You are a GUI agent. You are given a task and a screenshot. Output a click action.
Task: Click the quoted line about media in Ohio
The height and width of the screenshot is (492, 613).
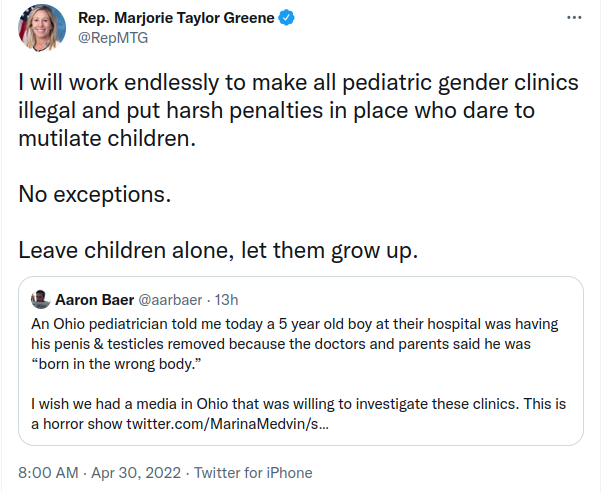point(298,414)
